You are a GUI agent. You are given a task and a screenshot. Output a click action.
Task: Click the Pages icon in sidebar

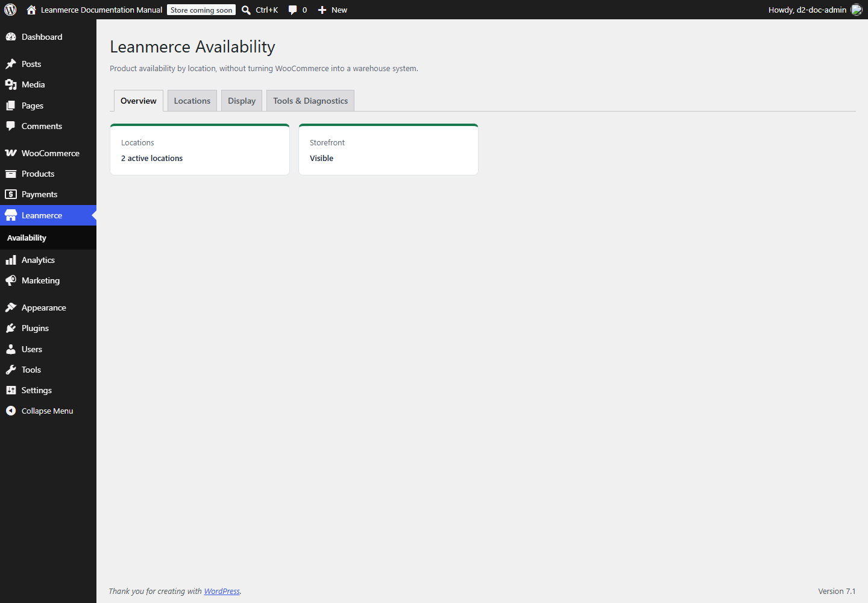(x=11, y=106)
